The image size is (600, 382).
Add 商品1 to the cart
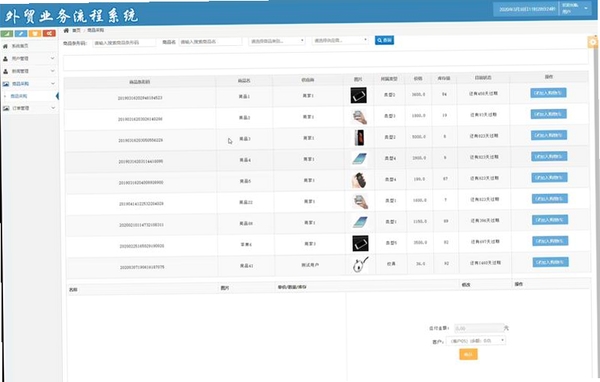pos(548,93)
